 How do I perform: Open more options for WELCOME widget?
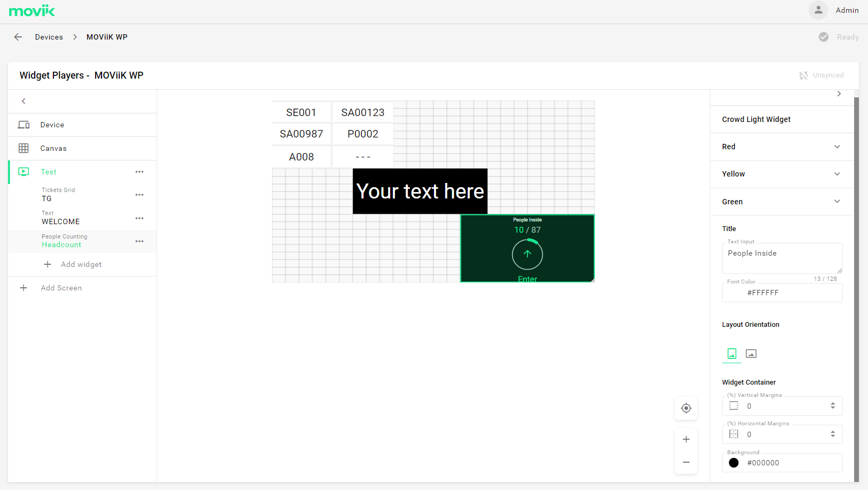(x=139, y=218)
